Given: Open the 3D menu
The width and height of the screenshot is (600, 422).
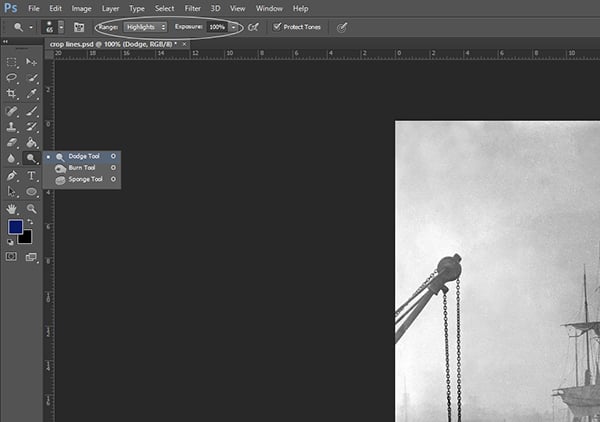Looking at the screenshot, I should click(x=215, y=8).
